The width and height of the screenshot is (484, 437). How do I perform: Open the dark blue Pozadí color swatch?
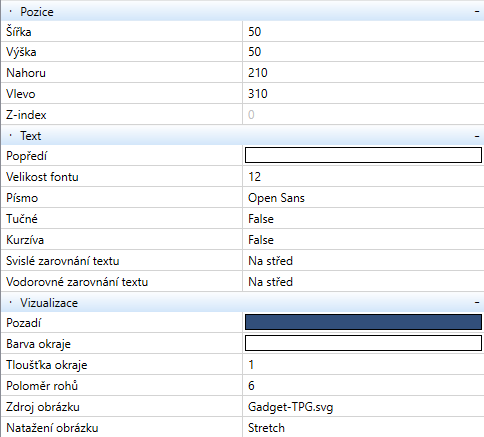tap(363, 322)
